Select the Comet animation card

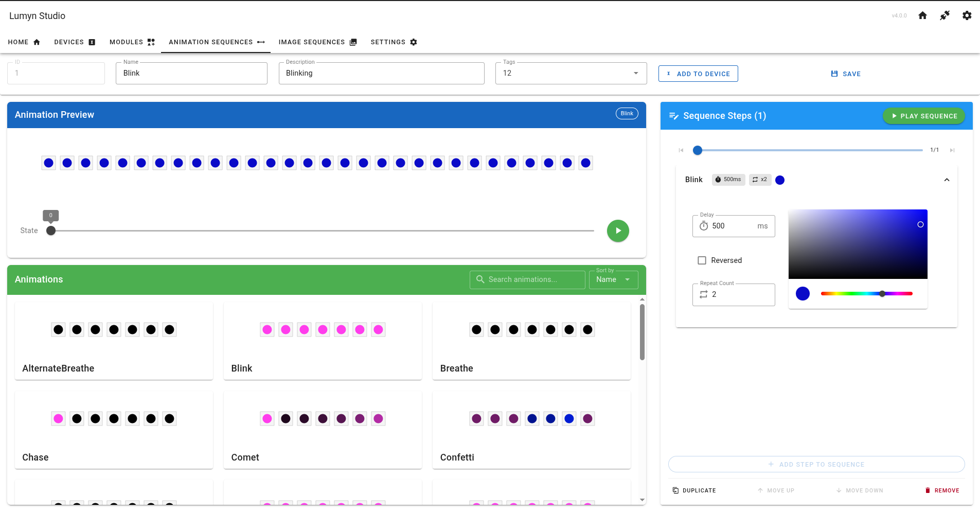(x=323, y=430)
